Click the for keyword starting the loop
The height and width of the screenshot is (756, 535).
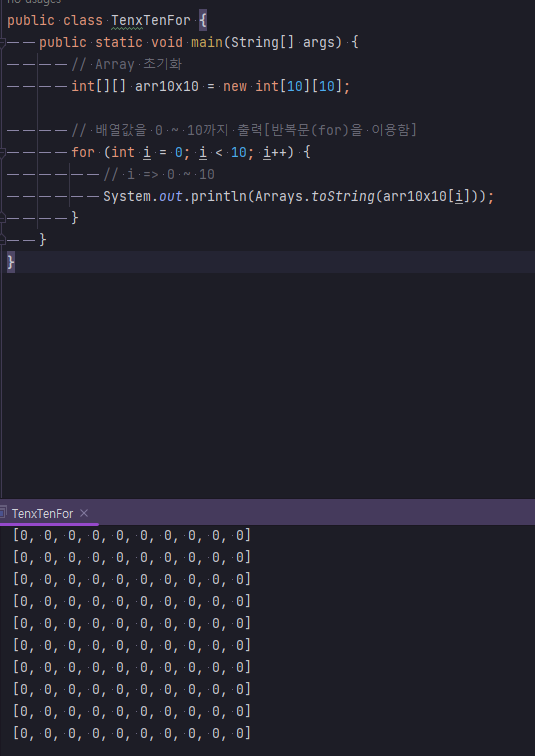(83, 152)
